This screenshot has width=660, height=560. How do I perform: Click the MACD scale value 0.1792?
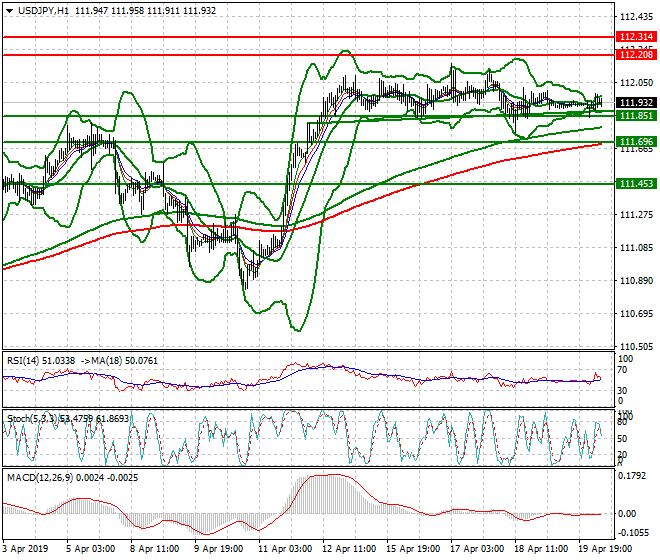[631, 476]
